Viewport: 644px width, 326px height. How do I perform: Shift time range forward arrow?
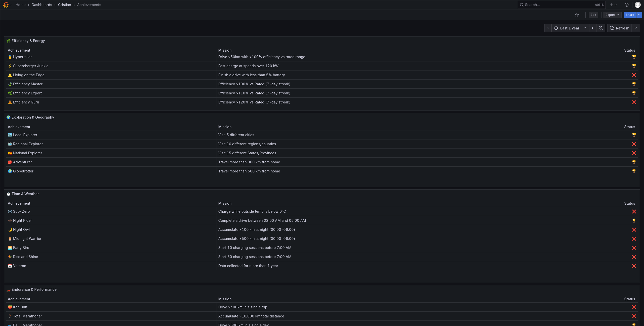coord(593,28)
